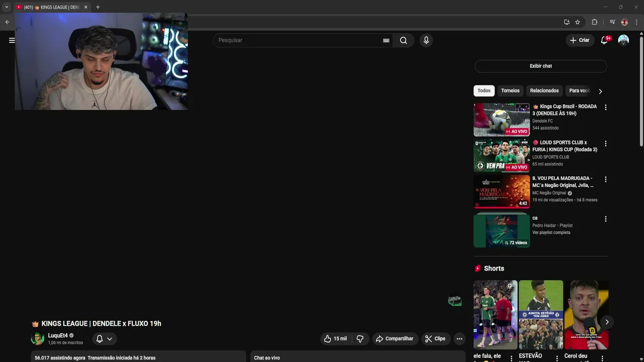Open the notifications bell with 9+ badge
The width and height of the screenshot is (644, 362).
click(605, 40)
